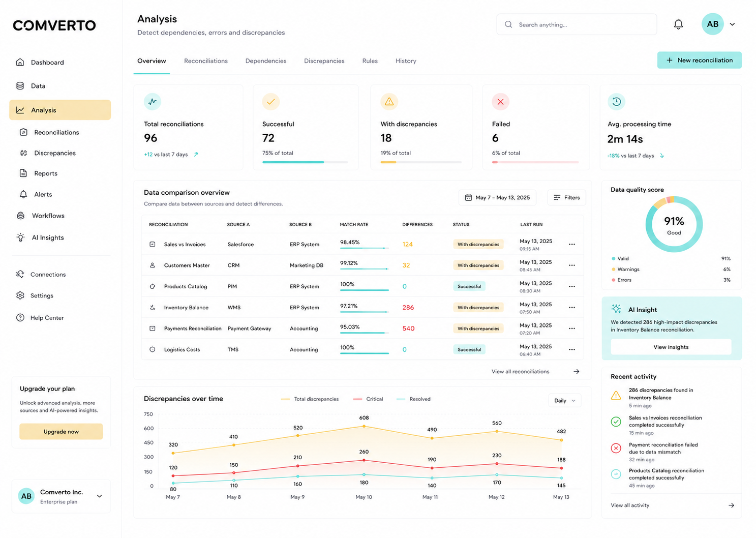The height and width of the screenshot is (538, 756).
Task: Toggle Total discrepancies series in legend
Action: tap(310, 399)
